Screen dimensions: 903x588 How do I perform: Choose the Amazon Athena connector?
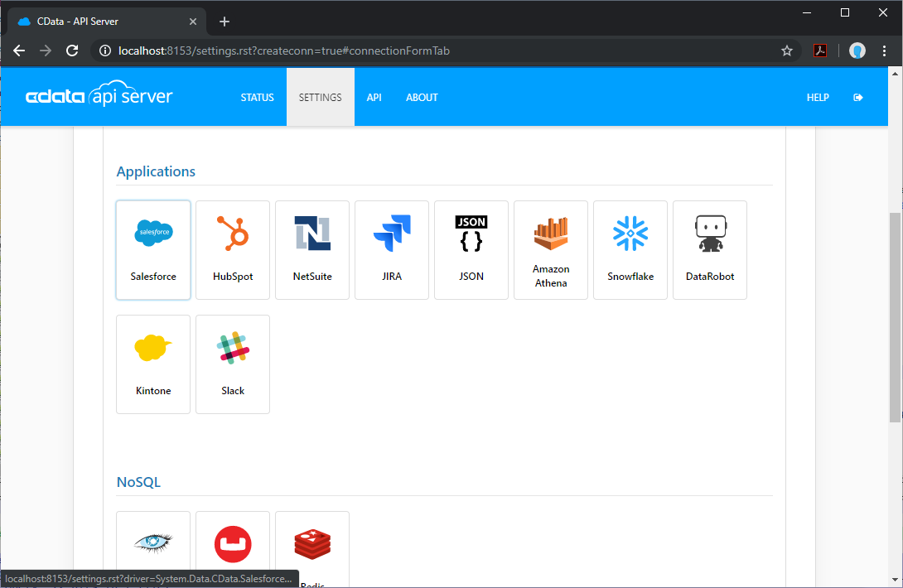(551, 249)
